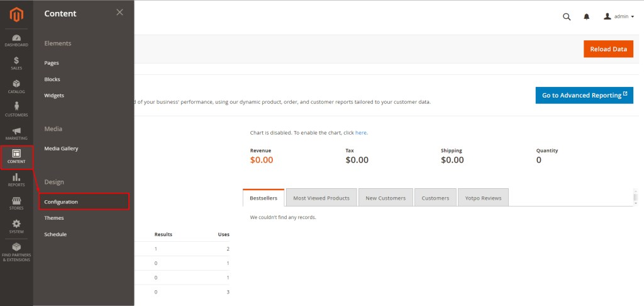Open Schedule under Design
This screenshot has height=306, width=644.
pos(55,234)
